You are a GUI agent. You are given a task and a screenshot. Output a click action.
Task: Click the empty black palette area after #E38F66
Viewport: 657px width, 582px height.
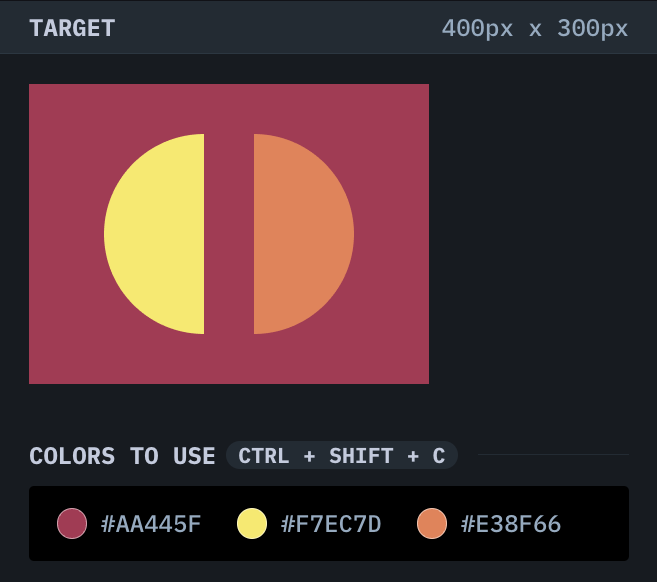[x=596, y=523]
